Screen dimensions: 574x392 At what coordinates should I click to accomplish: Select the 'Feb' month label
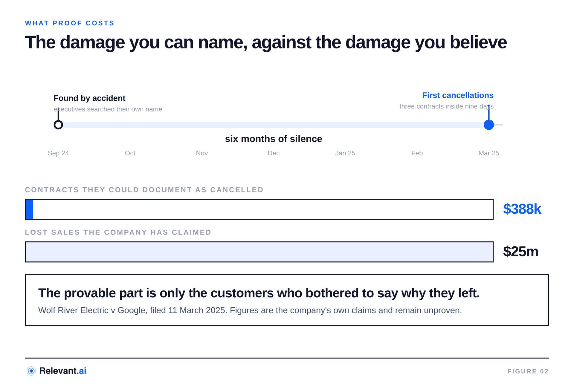click(417, 153)
